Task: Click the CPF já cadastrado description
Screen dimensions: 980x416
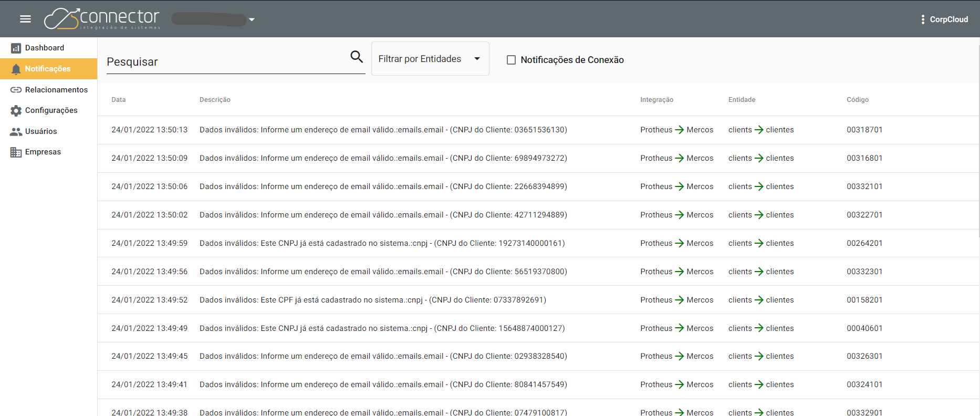Action: point(373,300)
